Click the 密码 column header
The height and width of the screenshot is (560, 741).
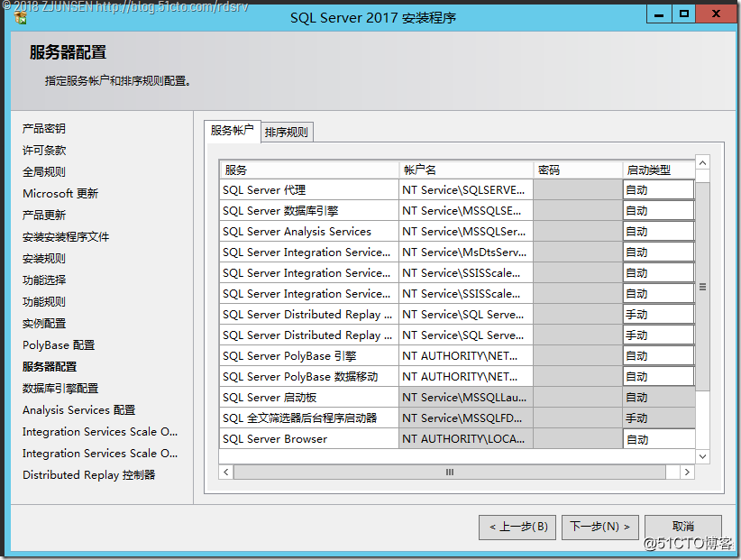(578, 170)
